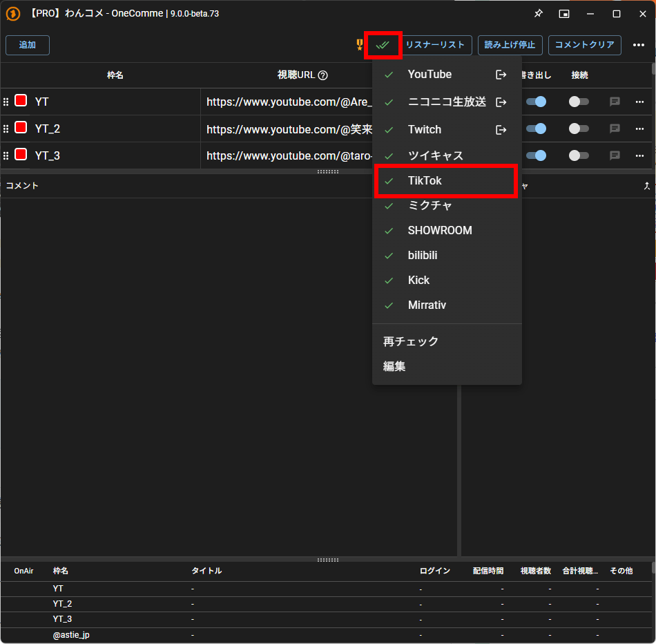Enable the 接続 connection switch for YT_3
Screen dimensions: 656x644
click(x=578, y=155)
